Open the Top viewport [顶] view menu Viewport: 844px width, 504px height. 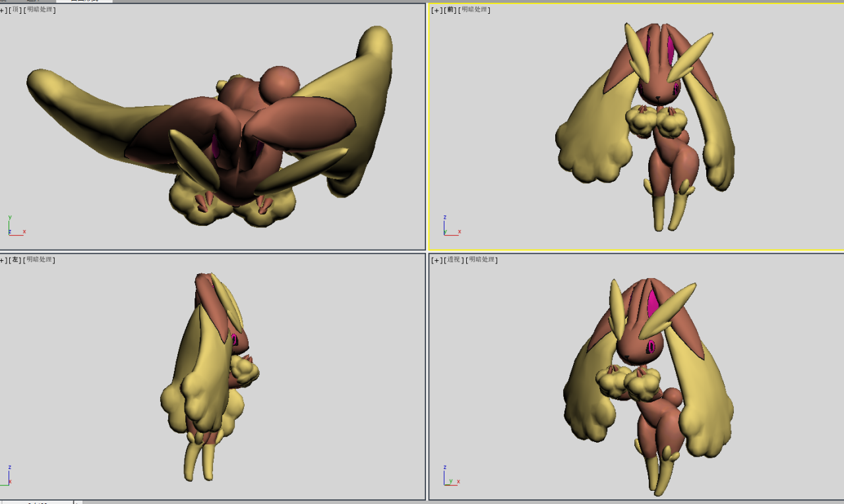(x=15, y=10)
